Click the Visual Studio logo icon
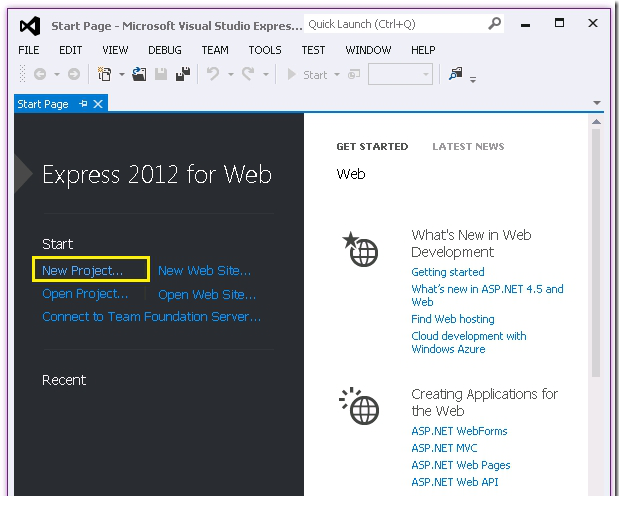 30,26
